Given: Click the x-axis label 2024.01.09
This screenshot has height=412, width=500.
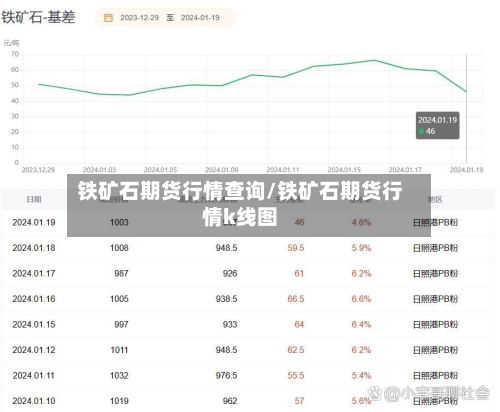Looking at the screenshot, I should [x=222, y=170].
